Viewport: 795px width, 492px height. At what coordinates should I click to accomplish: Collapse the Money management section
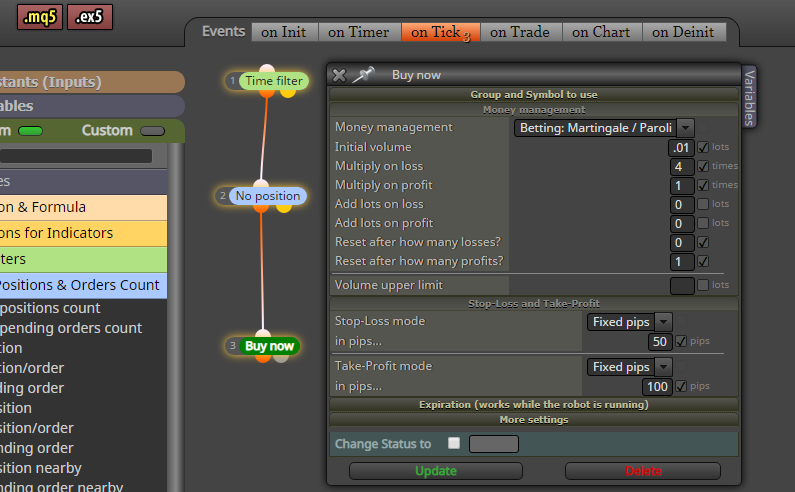[534, 110]
